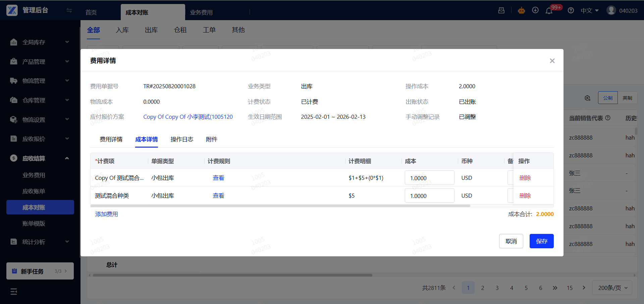
Task: Go to previous page arrow in pagination
Action: (454, 288)
